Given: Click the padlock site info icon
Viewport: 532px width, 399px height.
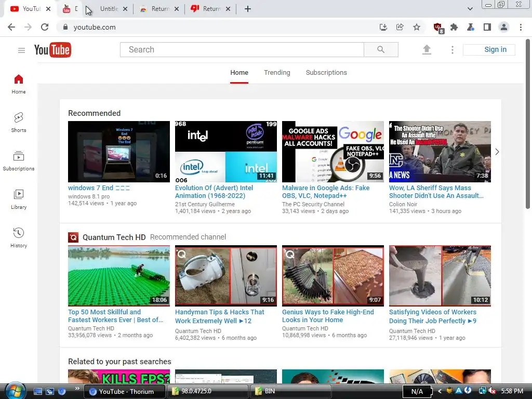Looking at the screenshot, I should (x=65, y=27).
